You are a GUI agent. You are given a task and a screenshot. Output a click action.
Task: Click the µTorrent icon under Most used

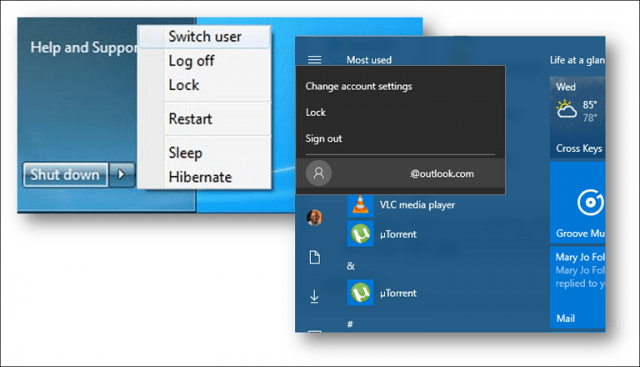point(360,234)
